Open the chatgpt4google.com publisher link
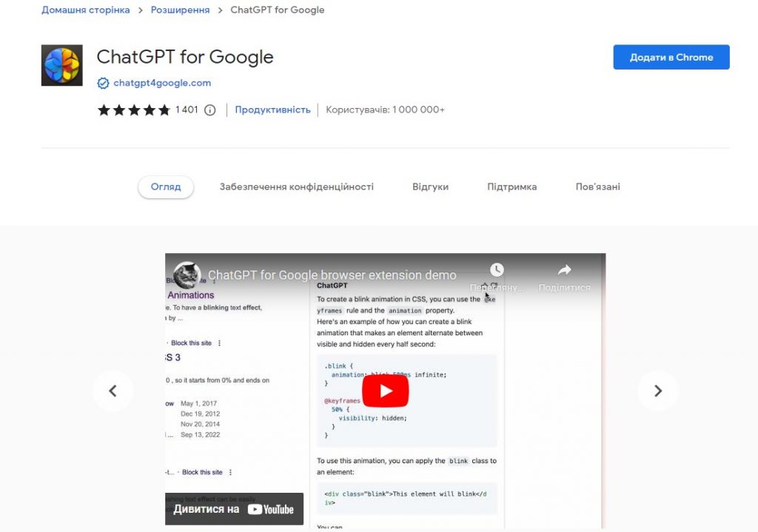This screenshot has width=758, height=532. (x=162, y=83)
